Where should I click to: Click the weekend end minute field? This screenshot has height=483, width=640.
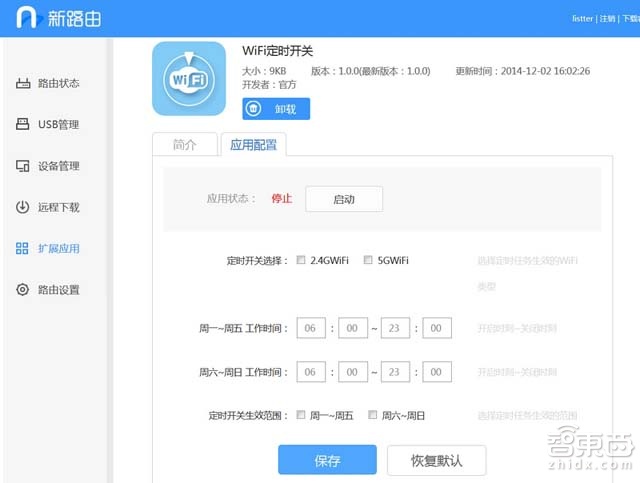pyautogui.click(x=437, y=372)
